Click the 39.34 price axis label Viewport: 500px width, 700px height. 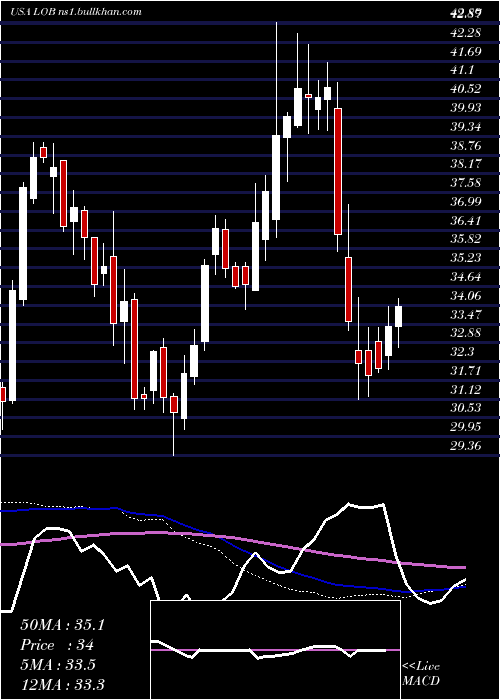point(466,127)
